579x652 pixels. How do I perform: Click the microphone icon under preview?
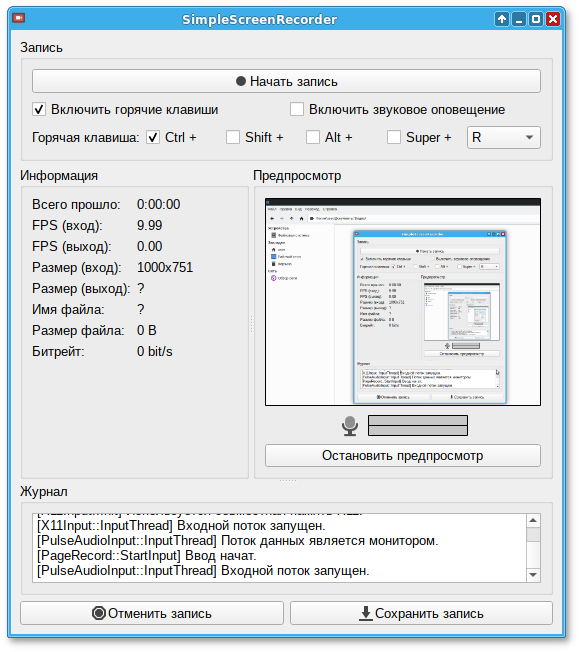click(350, 426)
